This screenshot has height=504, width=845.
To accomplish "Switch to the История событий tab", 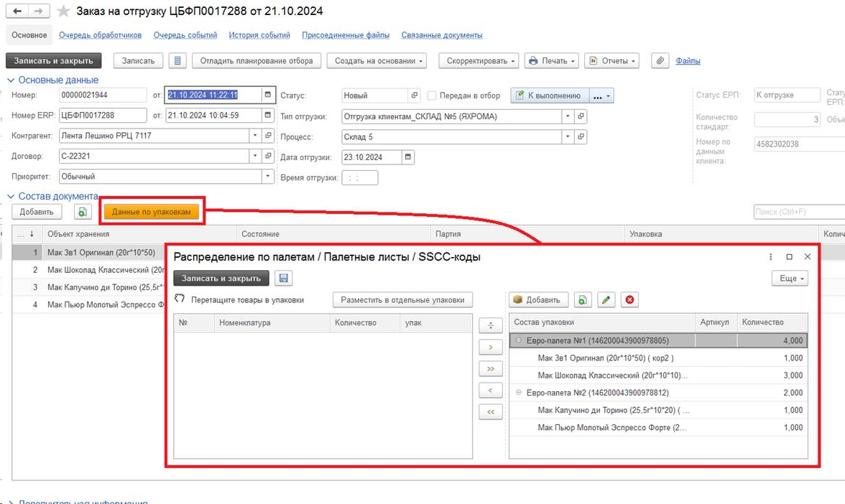I will [259, 35].
